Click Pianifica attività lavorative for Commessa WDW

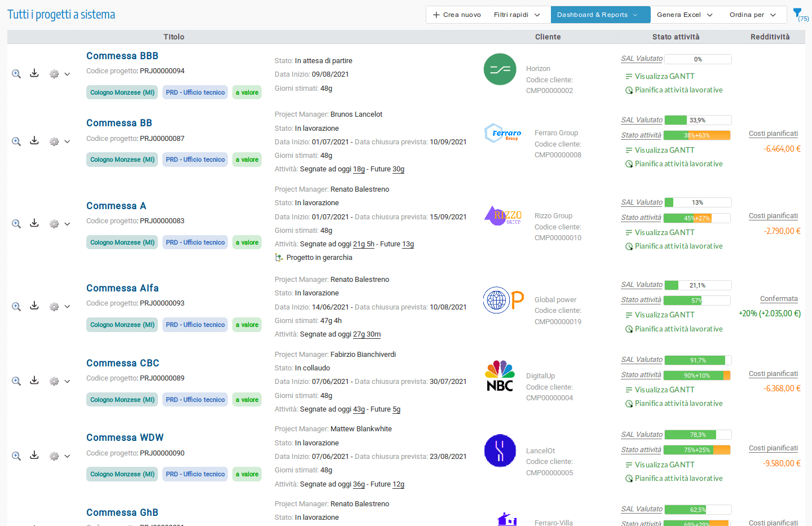coord(678,478)
